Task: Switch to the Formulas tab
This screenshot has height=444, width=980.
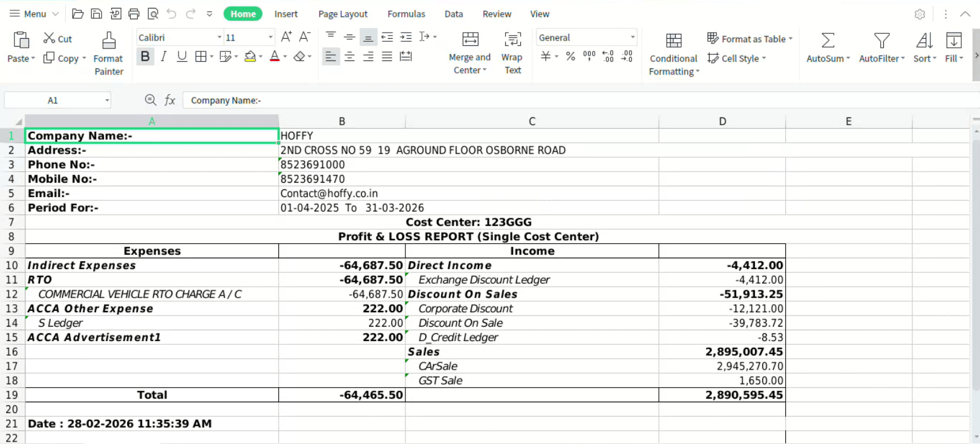Action: 407,13
